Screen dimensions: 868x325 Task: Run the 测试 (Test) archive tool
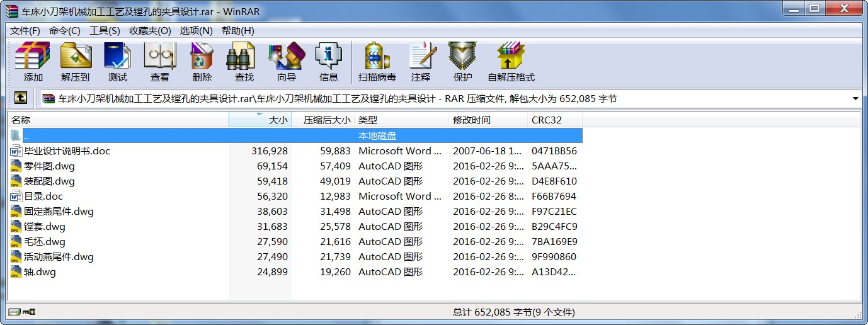coord(117,62)
